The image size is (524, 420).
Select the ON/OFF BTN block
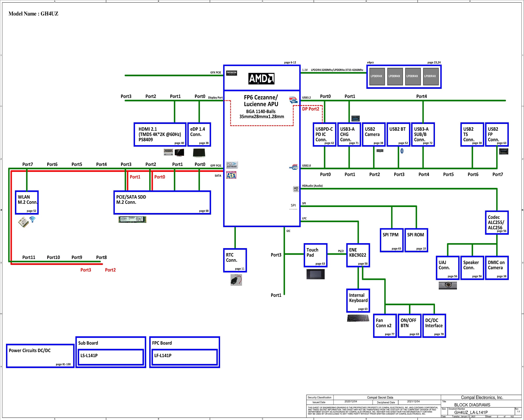pos(410,326)
